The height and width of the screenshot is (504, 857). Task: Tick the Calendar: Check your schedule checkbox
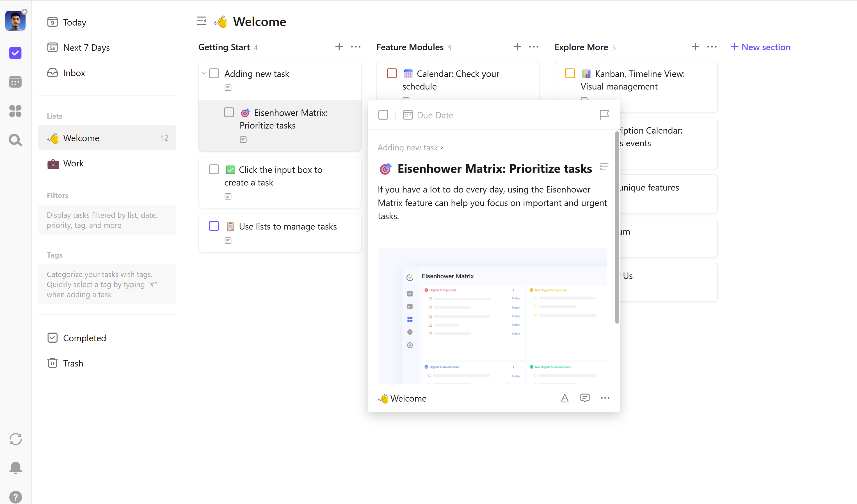click(392, 74)
